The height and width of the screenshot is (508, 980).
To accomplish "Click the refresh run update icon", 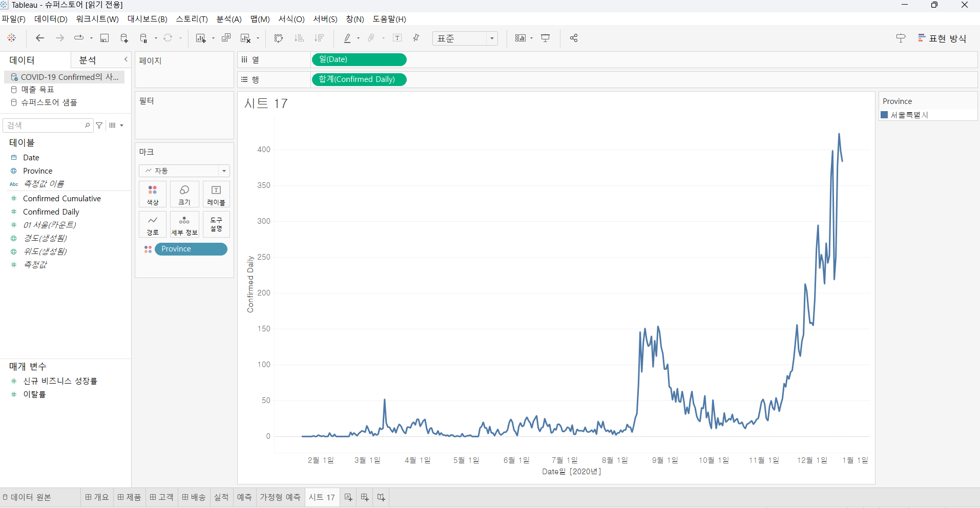I will pos(168,38).
